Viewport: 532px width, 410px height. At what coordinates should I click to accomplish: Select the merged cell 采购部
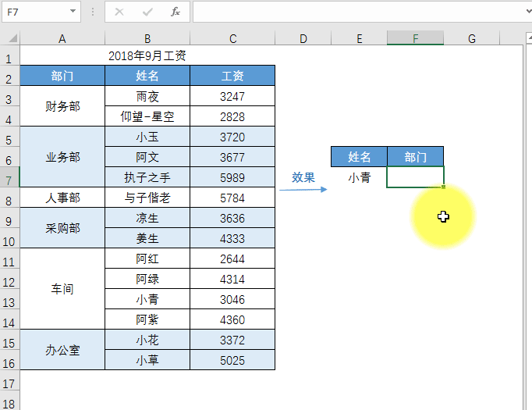tap(62, 228)
